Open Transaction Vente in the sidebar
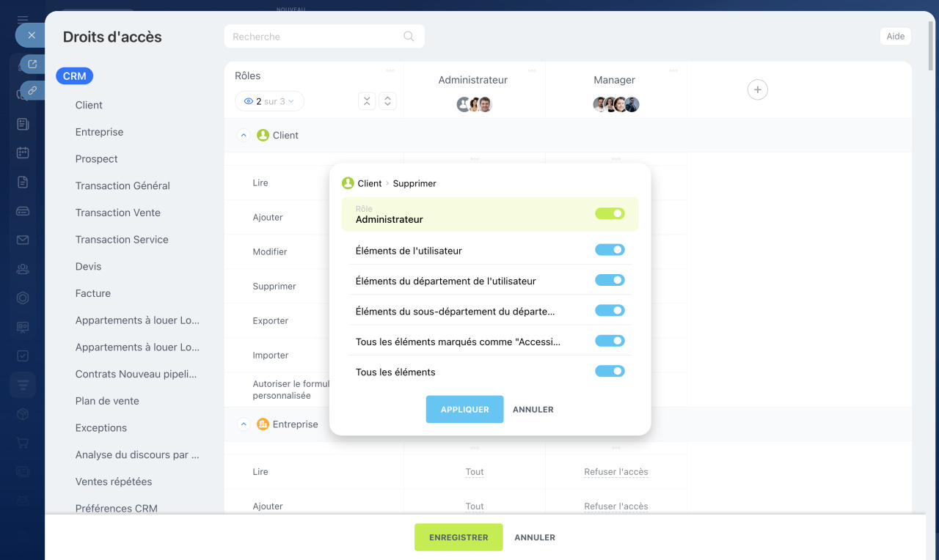 [117, 213]
